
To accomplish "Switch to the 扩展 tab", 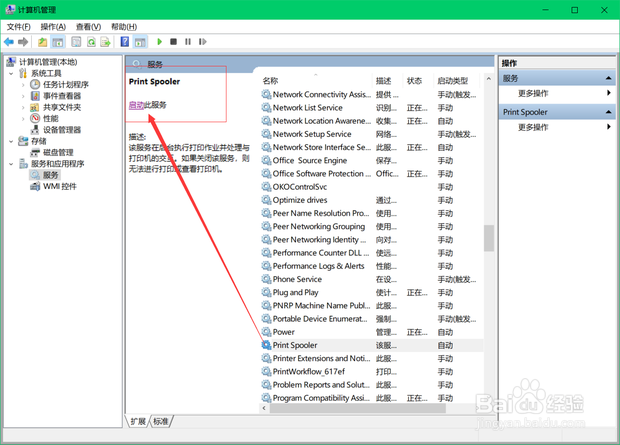I will click(138, 422).
